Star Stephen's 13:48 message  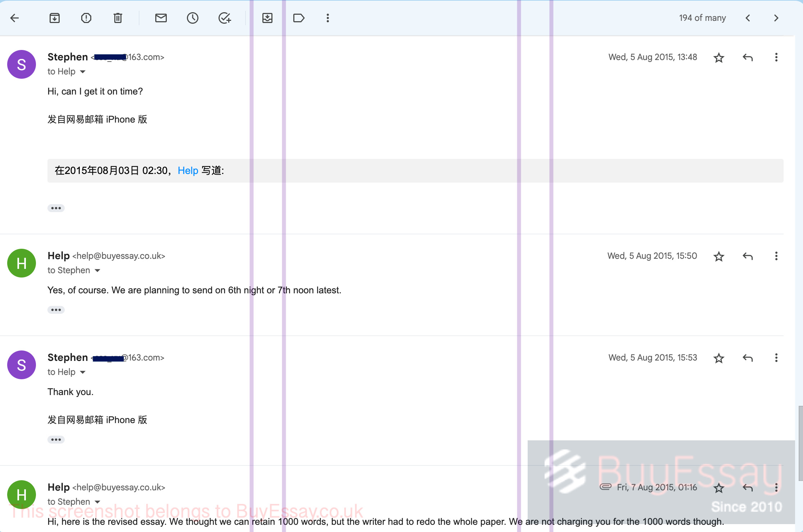(719, 58)
